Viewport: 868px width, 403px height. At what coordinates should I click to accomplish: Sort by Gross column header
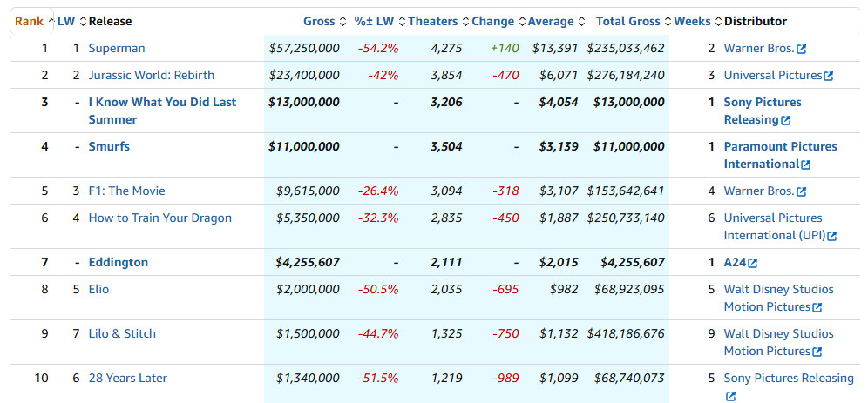pos(319,21)
